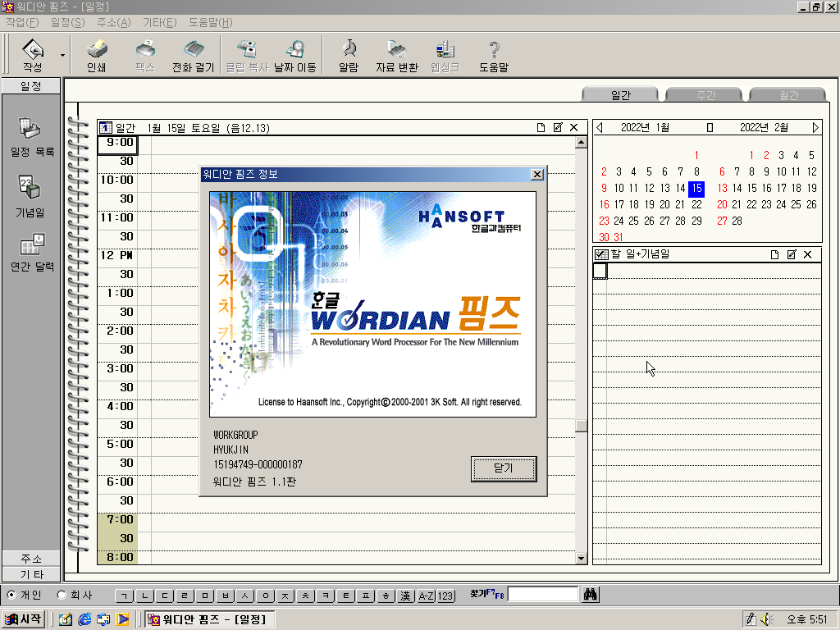Expand the 주소 sidebar section
Screen dimensions: 840x630
click(31, 559)
